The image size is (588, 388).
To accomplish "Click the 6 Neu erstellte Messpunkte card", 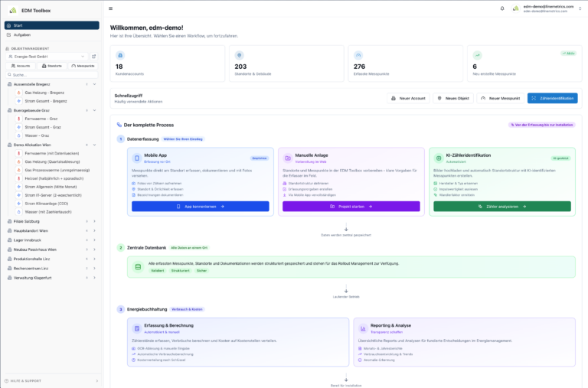I will point(524,64).
